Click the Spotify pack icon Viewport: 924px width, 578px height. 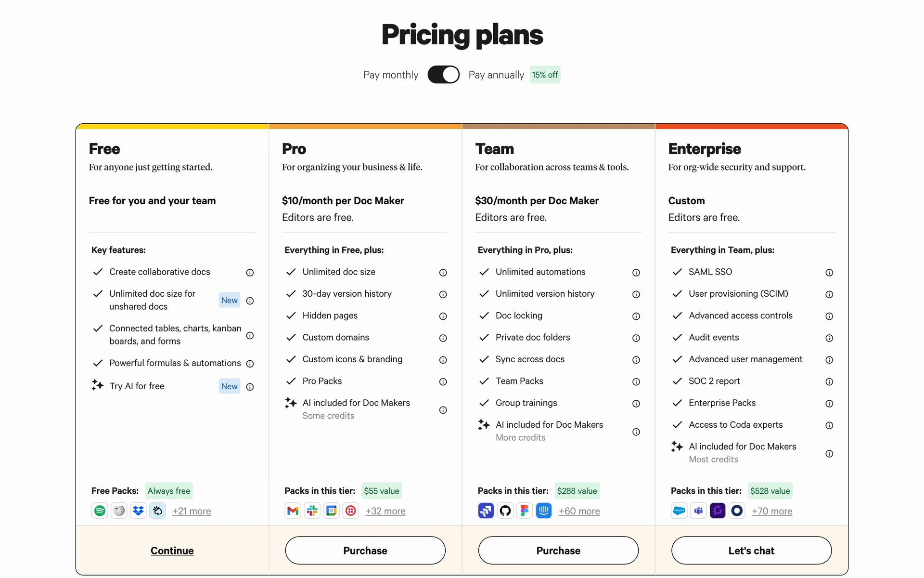pos(100,511)
